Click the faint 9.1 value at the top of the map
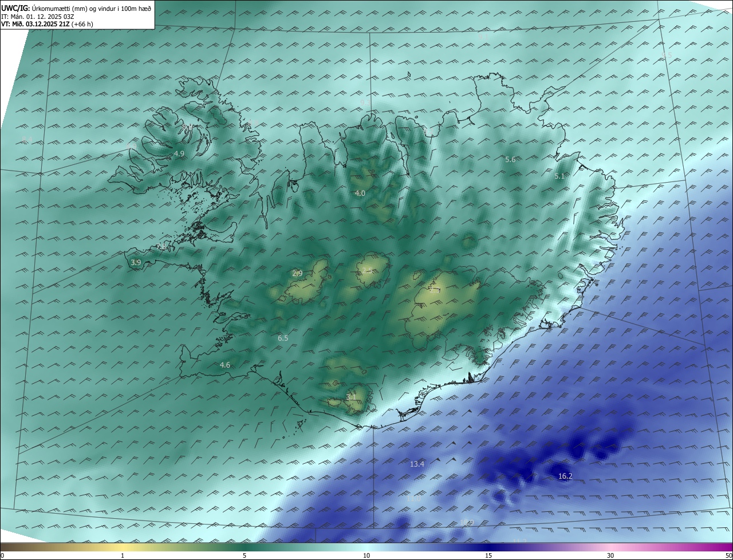733x560 pixels. coord(484,37)
